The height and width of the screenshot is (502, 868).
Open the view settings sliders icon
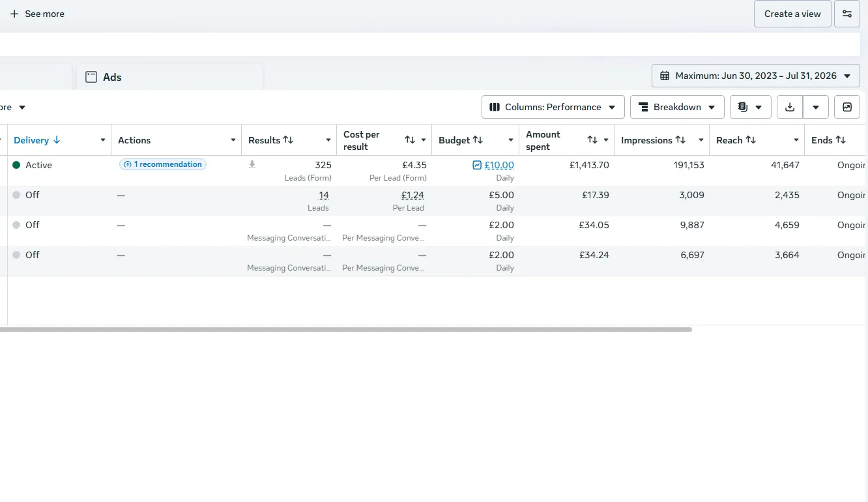[x=846, y=14]
